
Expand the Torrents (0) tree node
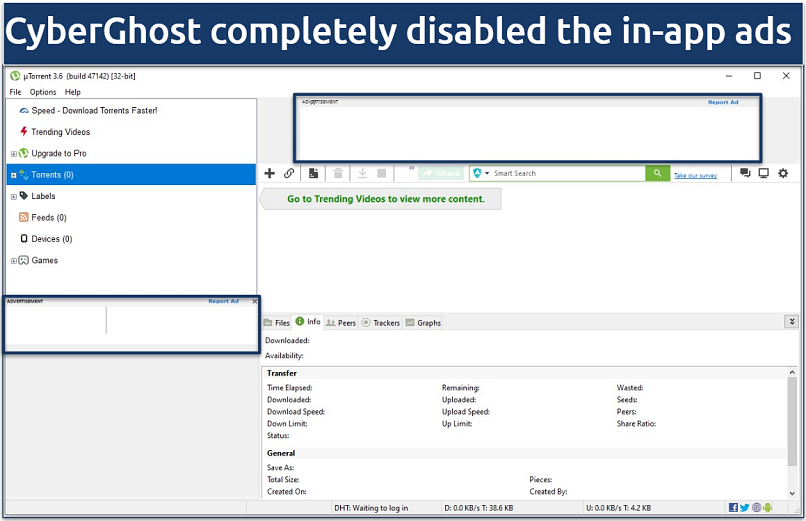click(x=14, y=175)
